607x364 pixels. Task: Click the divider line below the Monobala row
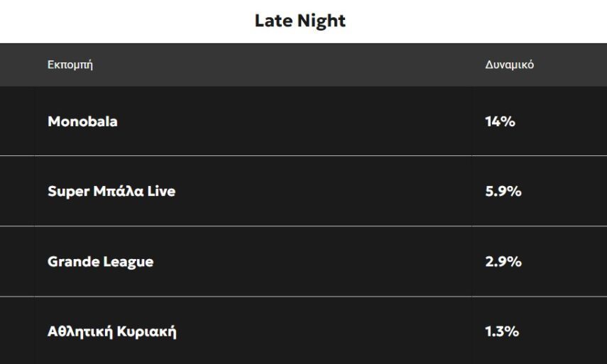pos(284,155)
